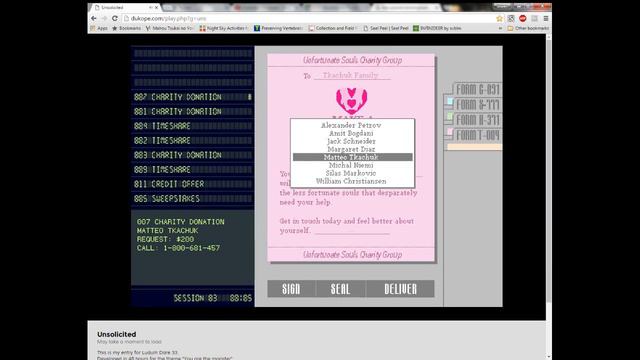Open the FORM folder with blue marker

473,104
